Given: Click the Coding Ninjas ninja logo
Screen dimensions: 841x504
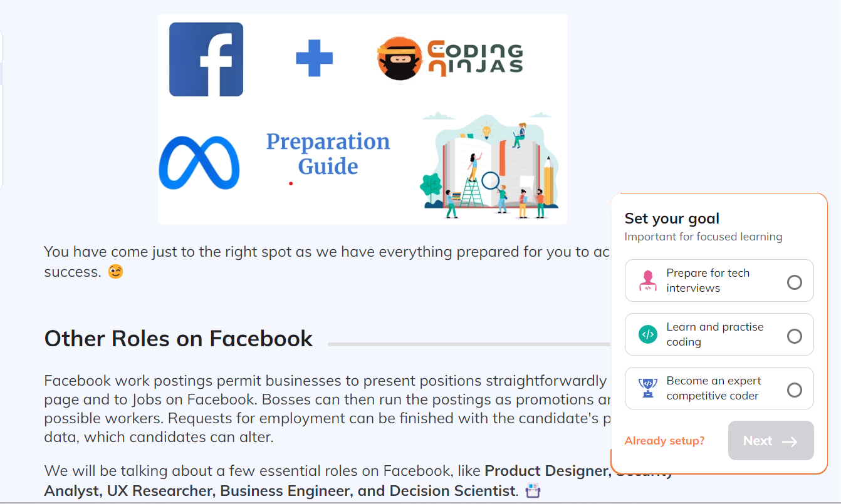Looking at the screenshot, I should tap(399, 59).
